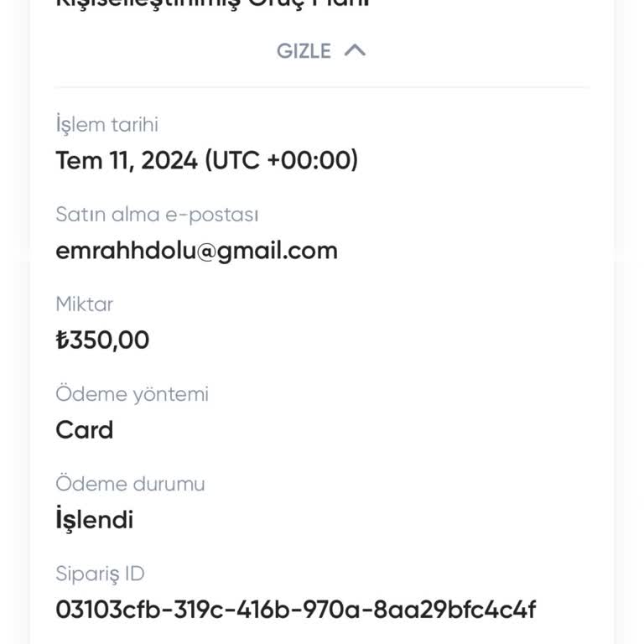This screenshot has height=644, width=644.
Task: Click the Card payment method value
Action: 84,430
